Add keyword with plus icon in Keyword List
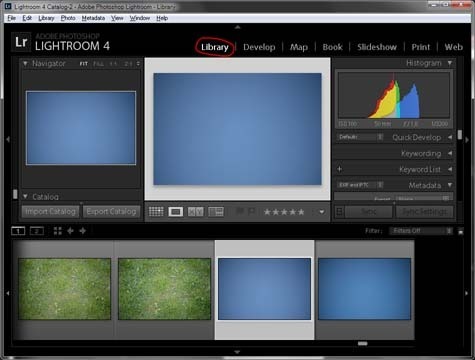Viewport: 475px width, 360px height. click(339, 169)
